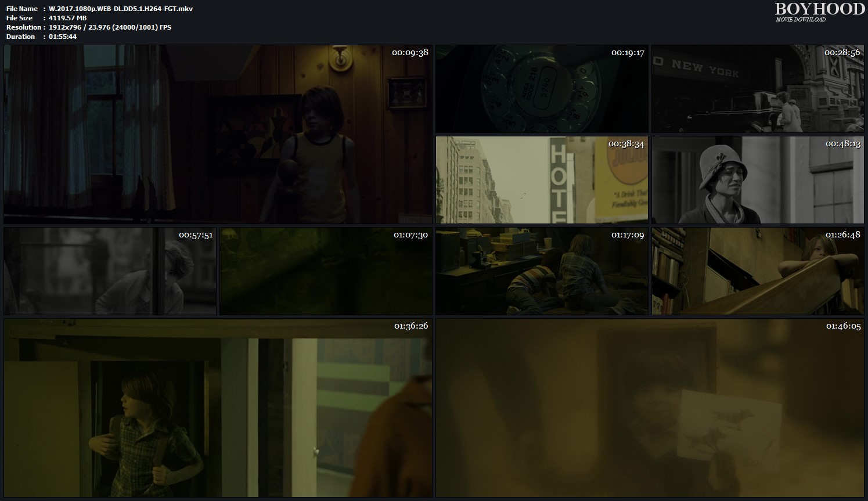Click the 01:55:44 duration value
This screenshot has height=501, width=868.
[x=63, y=37]
